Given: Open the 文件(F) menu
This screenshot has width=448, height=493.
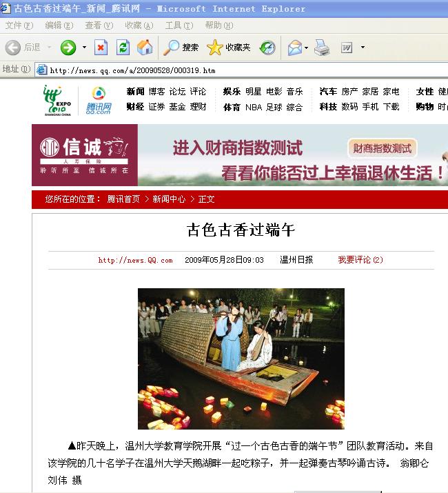Looking at the screenshot, I should [19, 26].
